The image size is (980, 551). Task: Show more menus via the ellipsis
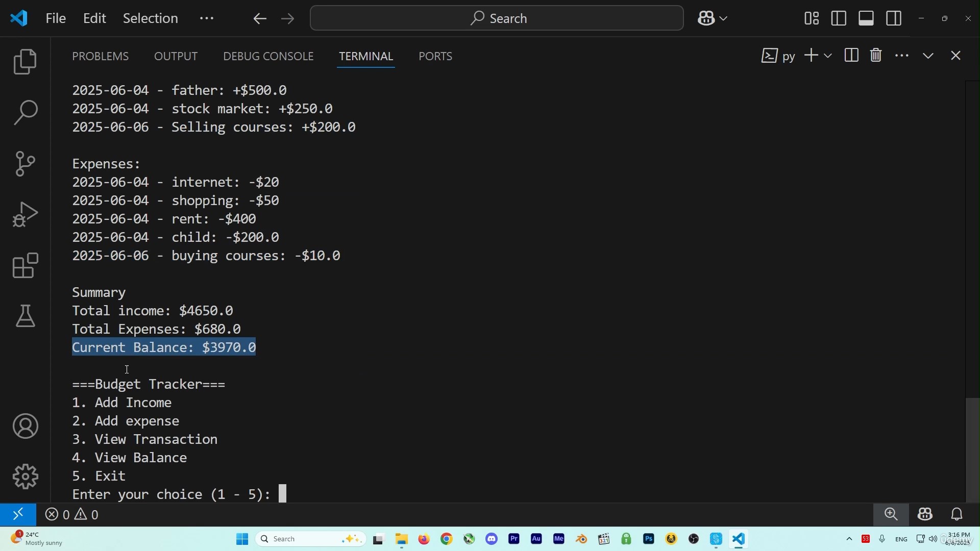coord(207,18)
